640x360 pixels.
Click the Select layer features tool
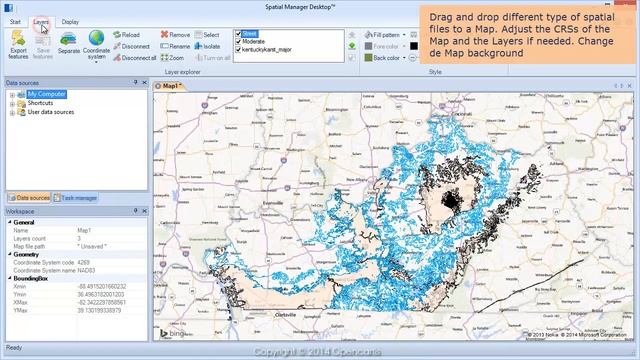pos(207,35)
